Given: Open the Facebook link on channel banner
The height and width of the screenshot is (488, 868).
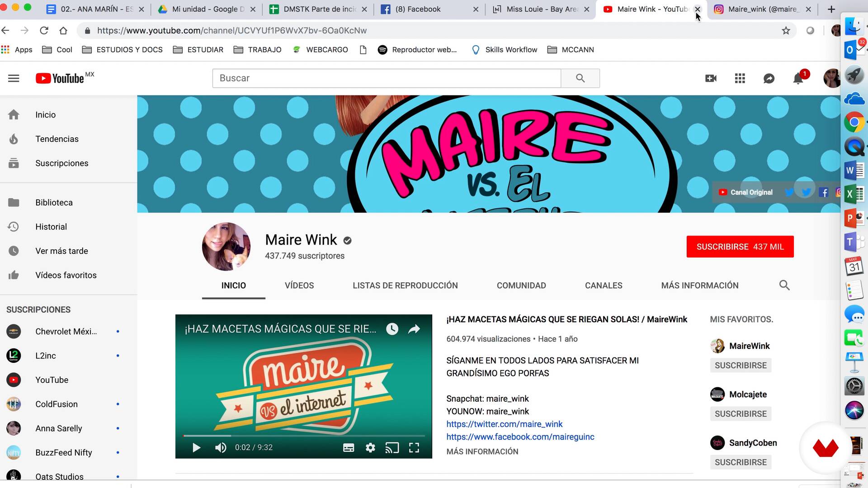Looking at the screenshot, I should pos(824,192).
